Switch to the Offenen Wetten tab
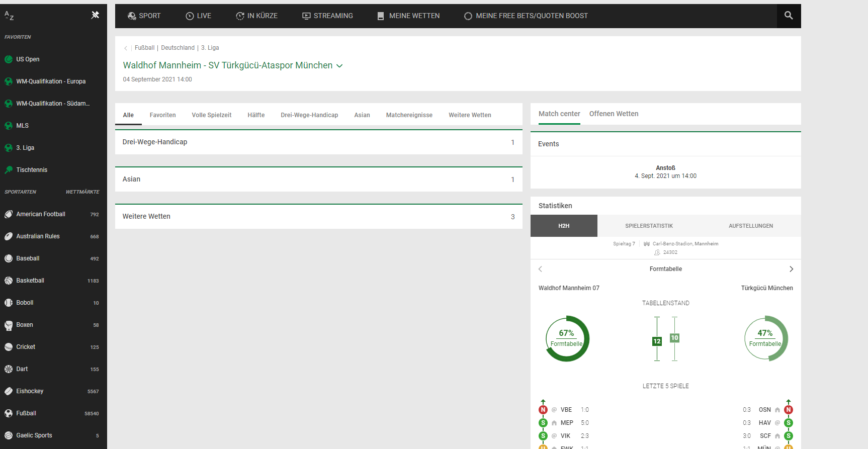The image size is (868, 449). pos(614,114)
